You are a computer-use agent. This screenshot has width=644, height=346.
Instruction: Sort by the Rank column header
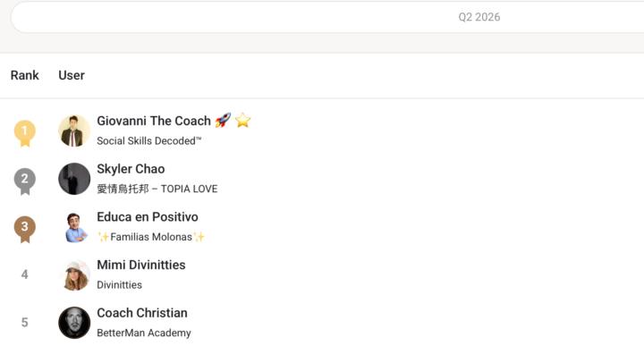click(x=25, y=75)
